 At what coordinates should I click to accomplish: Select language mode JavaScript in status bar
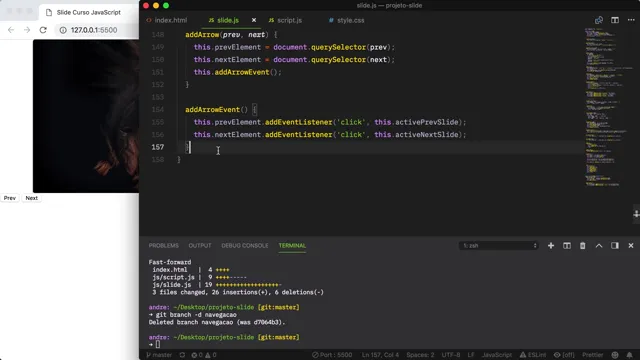(x=497, y=355)
